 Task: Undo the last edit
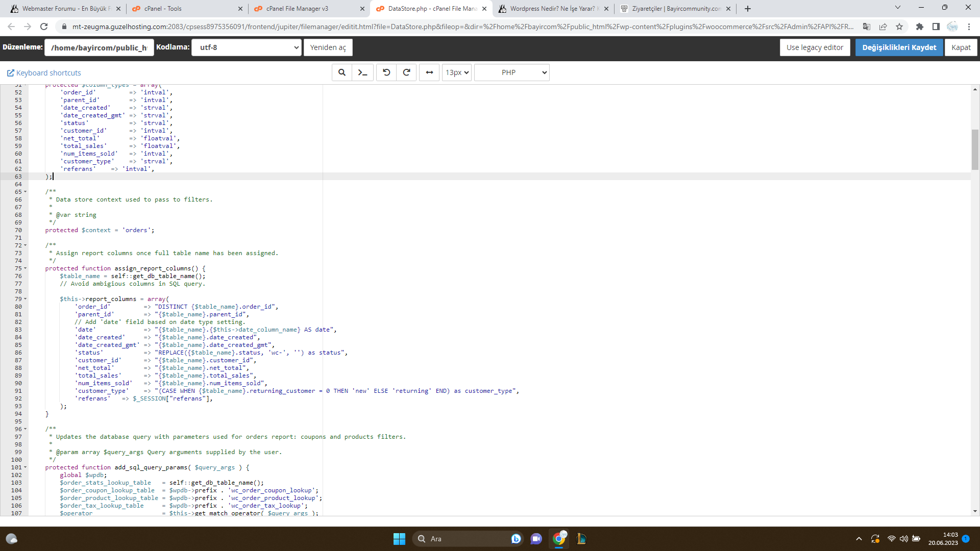(386, 72)
